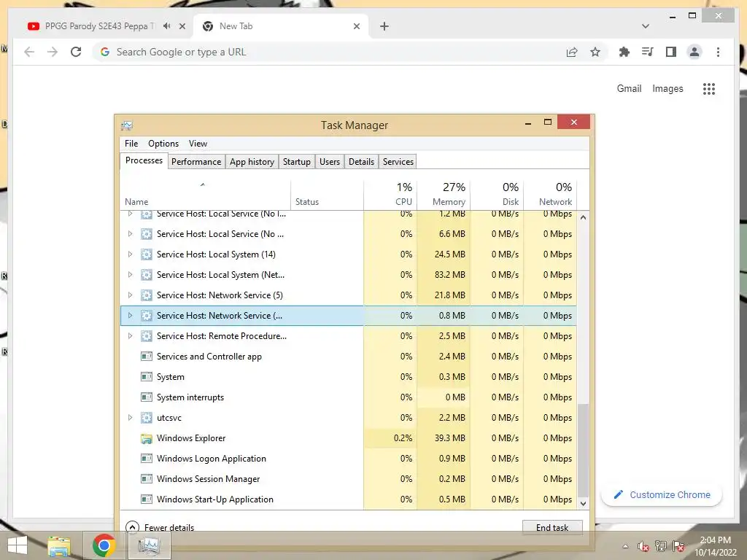747x560 pixels.
Task: Open the Google Images link
Action: [667, 88]
